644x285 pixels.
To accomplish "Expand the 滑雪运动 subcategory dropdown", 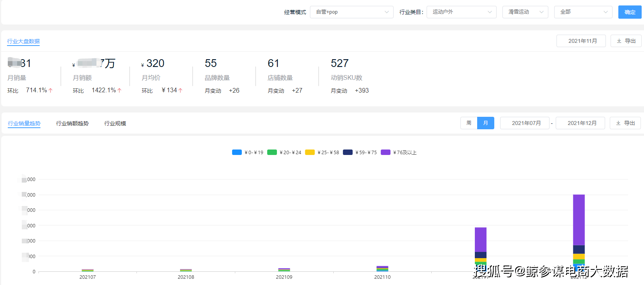I will click(x=525, y=12).
